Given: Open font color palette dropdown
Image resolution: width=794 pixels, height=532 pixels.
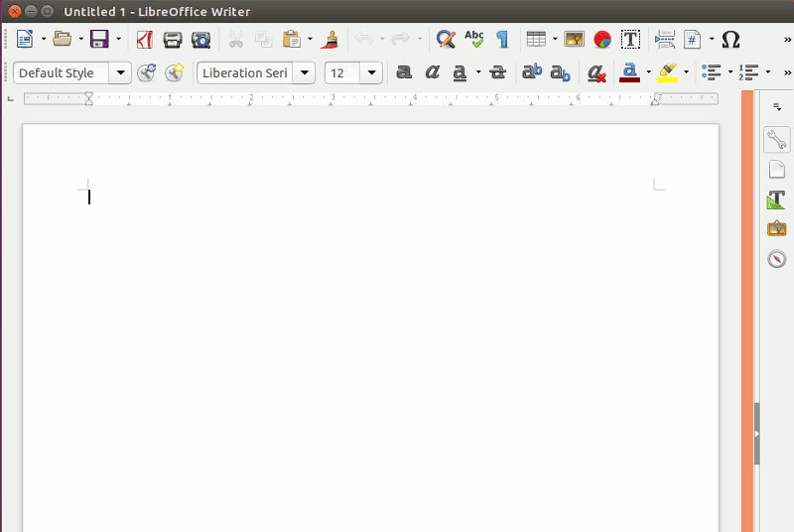Looking at the screenshot, I should 649,72.
